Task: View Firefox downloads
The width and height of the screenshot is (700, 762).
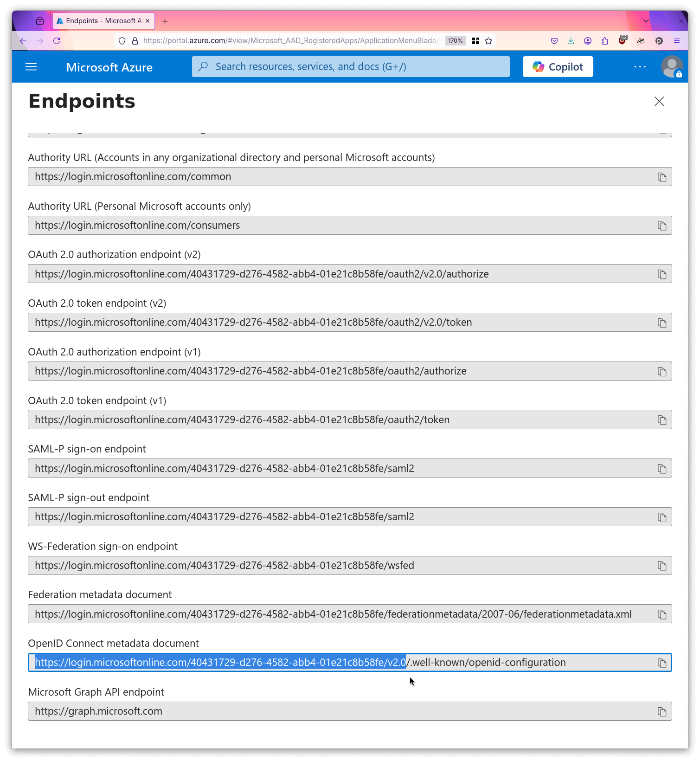Action: point(571,41)
